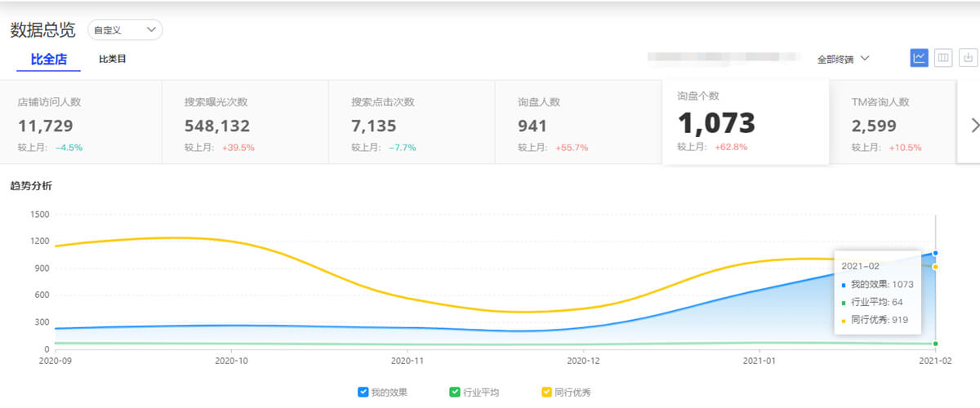Select the 搜索曝光次数 metric card

245,122
